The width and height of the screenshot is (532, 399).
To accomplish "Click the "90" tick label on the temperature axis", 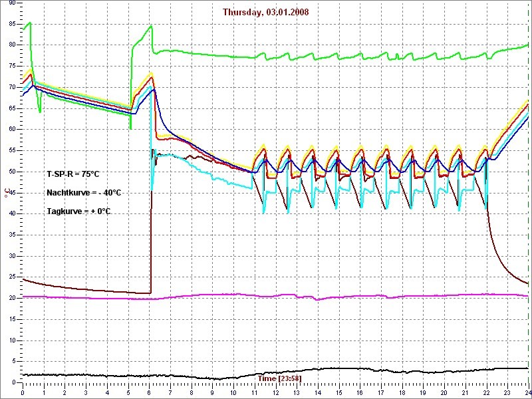I will tap(12, 3).
